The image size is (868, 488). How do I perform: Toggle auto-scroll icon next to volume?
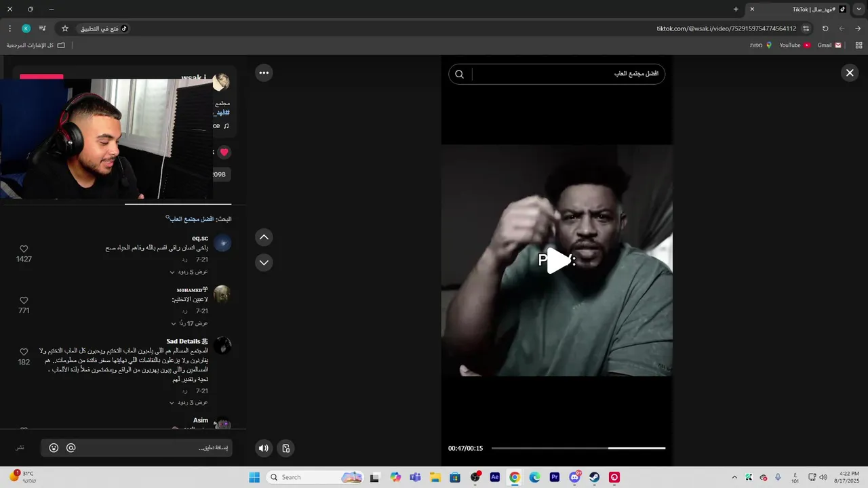click(x=286, y=448)
